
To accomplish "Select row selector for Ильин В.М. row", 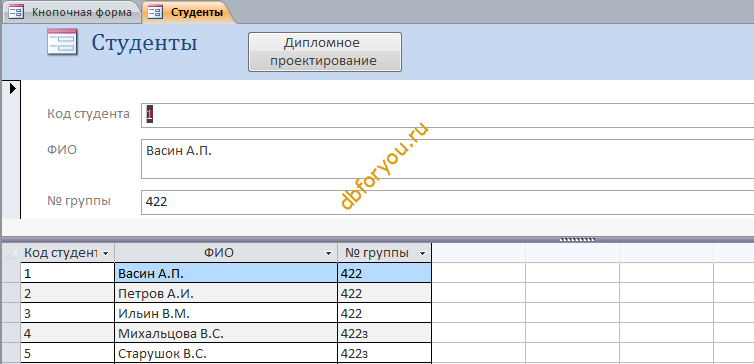I will pyautogui.click(x=12, y=314).
